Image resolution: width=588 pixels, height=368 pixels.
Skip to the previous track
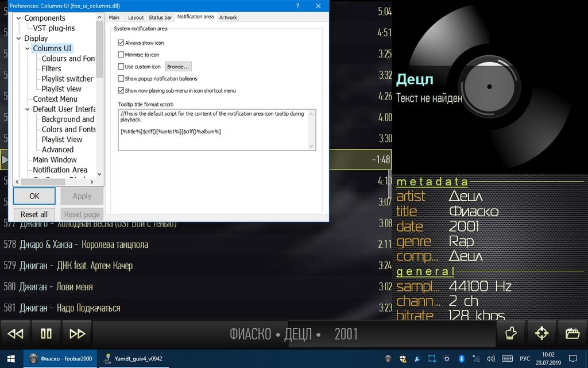[x=16, y=333]
